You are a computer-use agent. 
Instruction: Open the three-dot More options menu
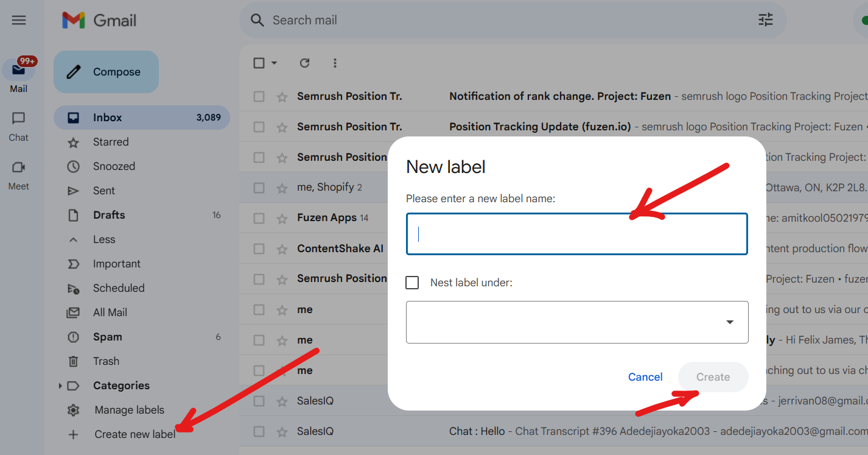coord(335,63)
